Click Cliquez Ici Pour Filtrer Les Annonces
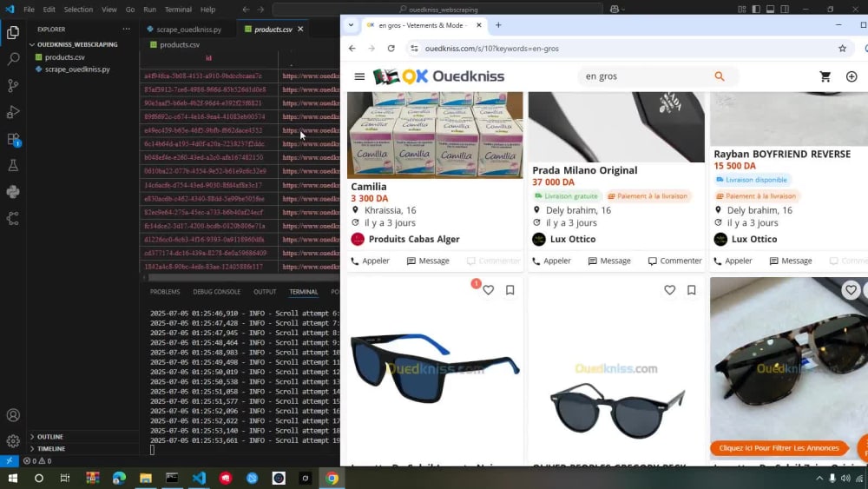868x489 pixels. (779, 448)
